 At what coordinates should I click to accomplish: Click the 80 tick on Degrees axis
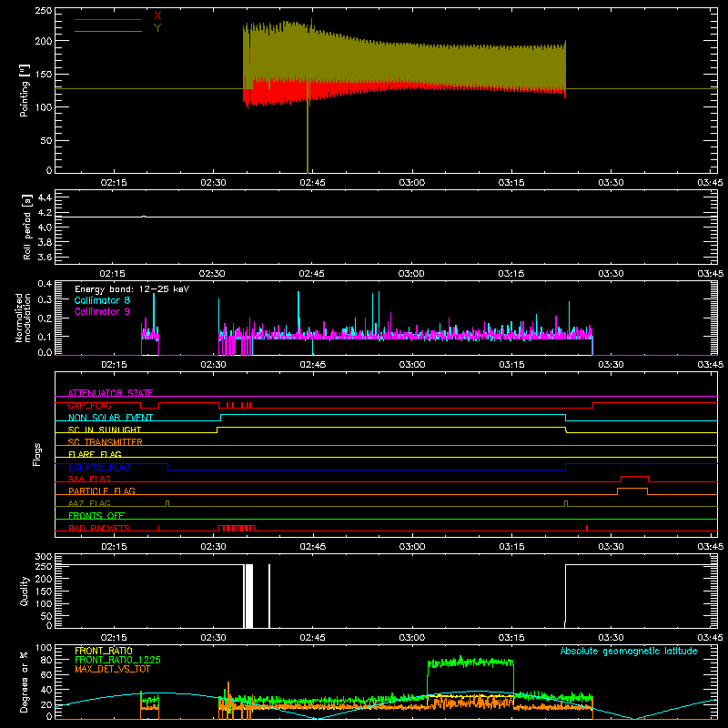point(46,659)
